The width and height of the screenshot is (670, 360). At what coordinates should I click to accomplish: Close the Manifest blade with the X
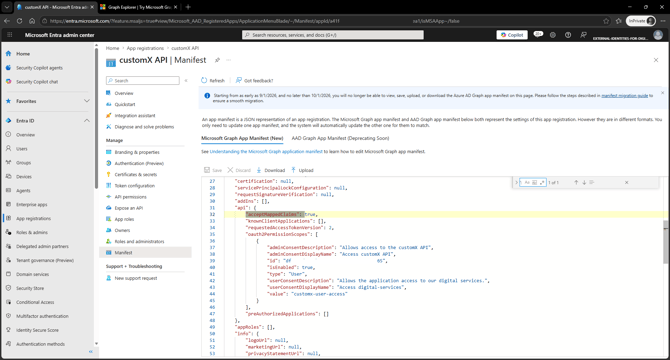(x=656, y=60)
